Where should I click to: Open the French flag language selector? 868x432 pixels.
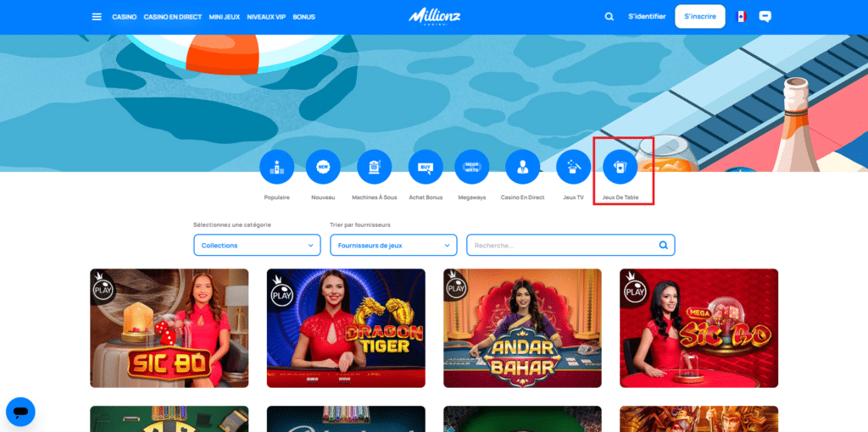pos(741,17)
